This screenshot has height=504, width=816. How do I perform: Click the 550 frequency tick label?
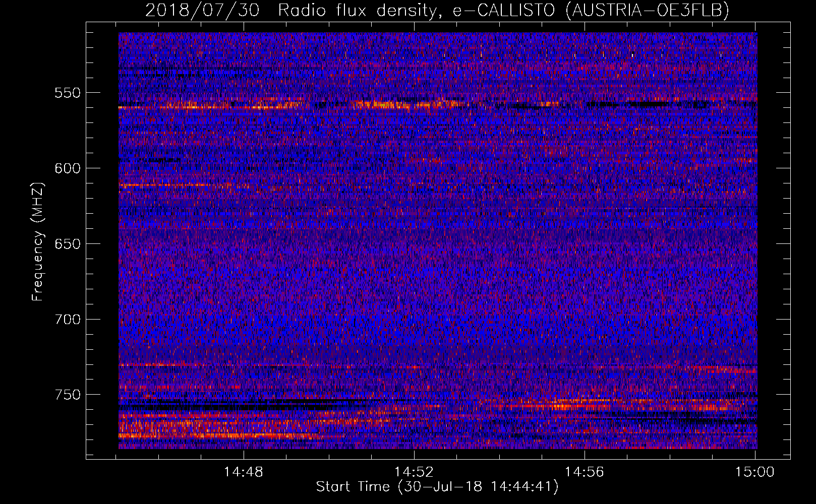68,93
